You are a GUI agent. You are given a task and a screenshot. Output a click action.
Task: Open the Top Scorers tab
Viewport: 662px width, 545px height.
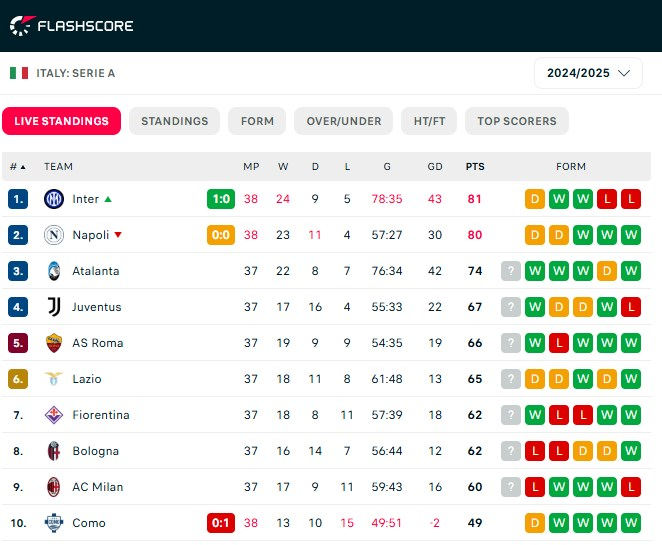pyautogui.click(x=517, y=121)
